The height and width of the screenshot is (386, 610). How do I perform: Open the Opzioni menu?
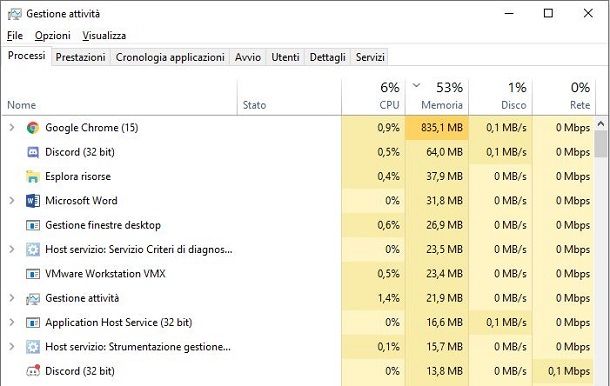(x=53, y=35)
